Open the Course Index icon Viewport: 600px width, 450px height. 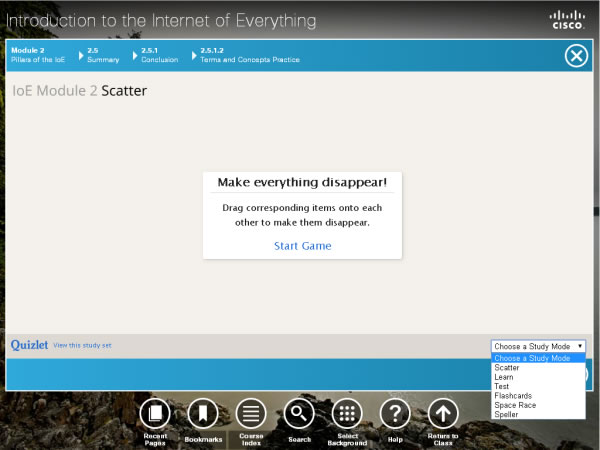251,413
